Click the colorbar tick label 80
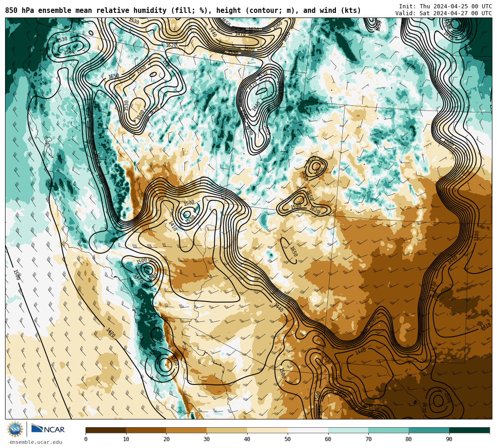497x448 pixels. click(x=409, y=439)
